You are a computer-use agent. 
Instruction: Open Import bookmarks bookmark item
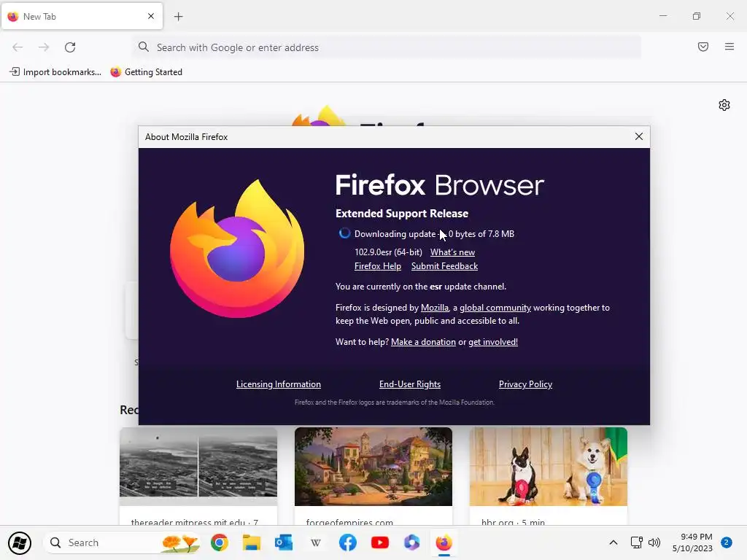pyautogui.click(x=55, y=72)
